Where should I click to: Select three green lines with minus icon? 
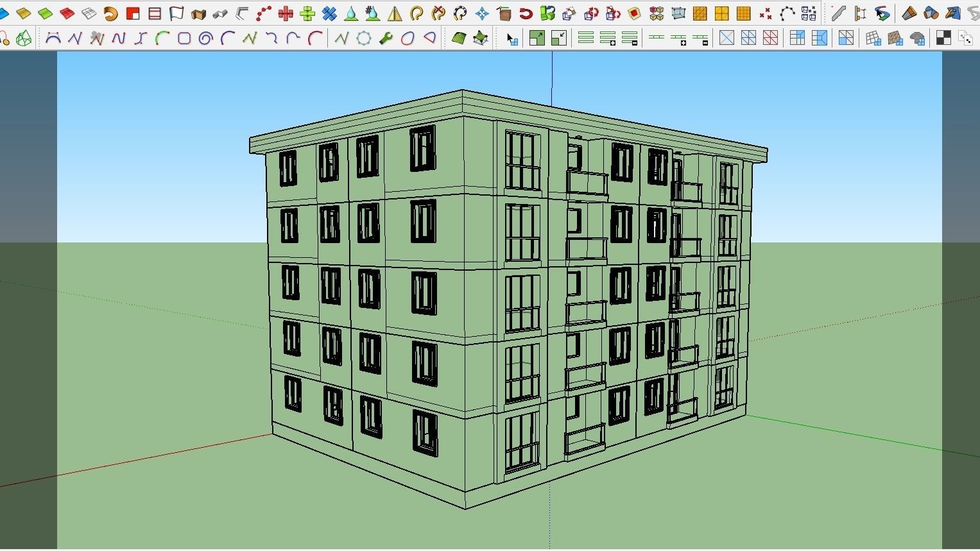[x=630, y=38]
